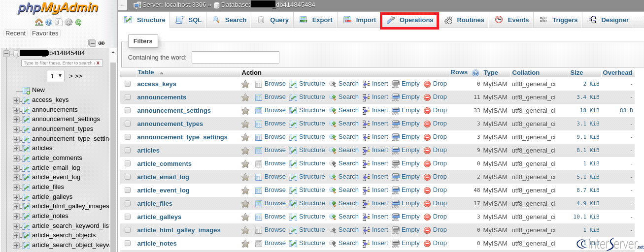Check the access_keys table checkbox
Image resolution: width=644 pixels, height=252 pixels.
click(128, 84)
